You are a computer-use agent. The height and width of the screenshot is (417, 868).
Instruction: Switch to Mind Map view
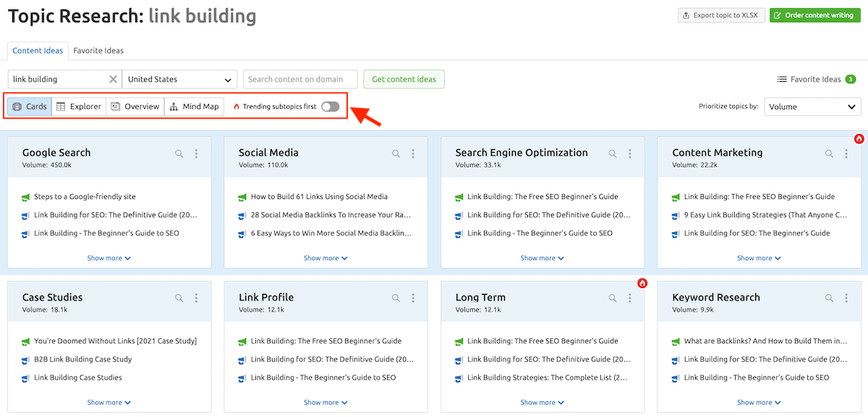point(194,106)
